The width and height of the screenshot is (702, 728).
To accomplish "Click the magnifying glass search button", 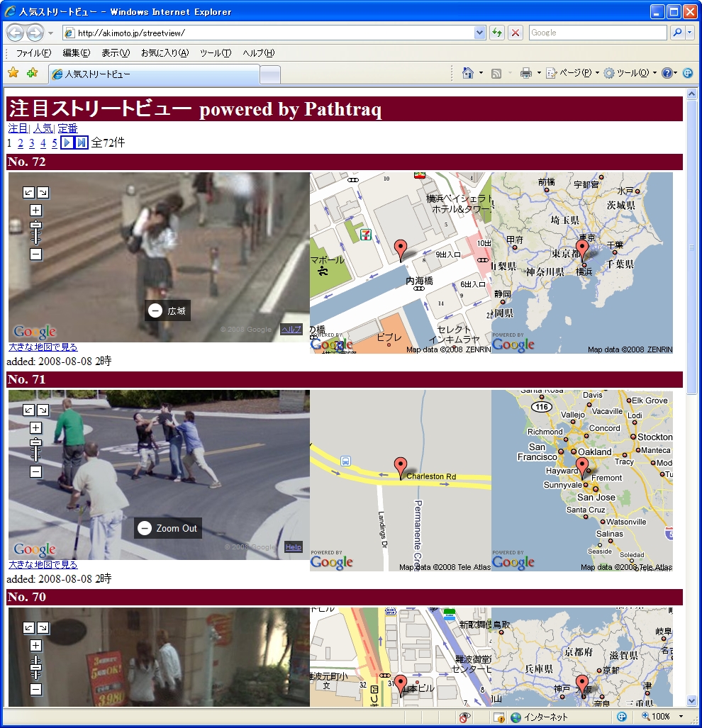I will pos(677,33).
